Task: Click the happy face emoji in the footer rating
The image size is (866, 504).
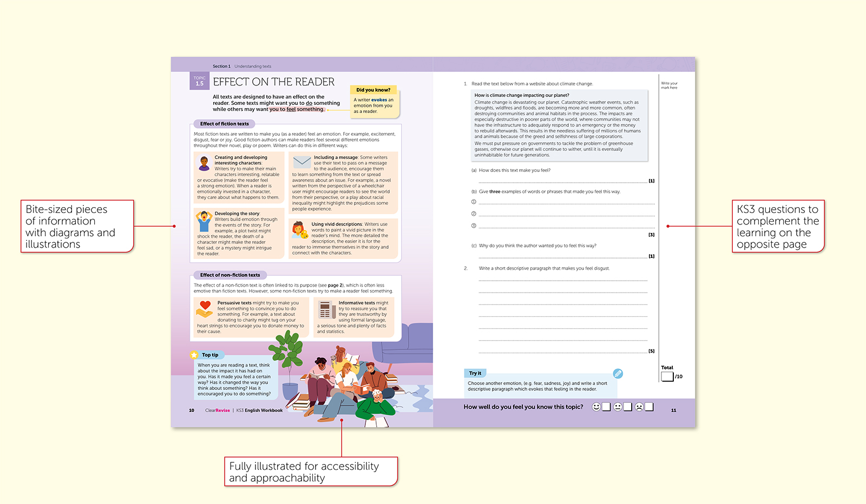Action: (596, 407)
